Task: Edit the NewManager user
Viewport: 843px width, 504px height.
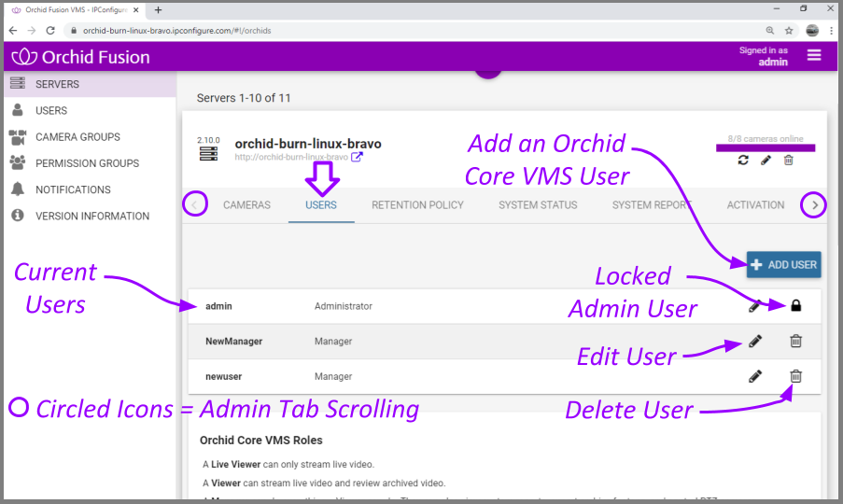Action: click(x=755, y=342)
